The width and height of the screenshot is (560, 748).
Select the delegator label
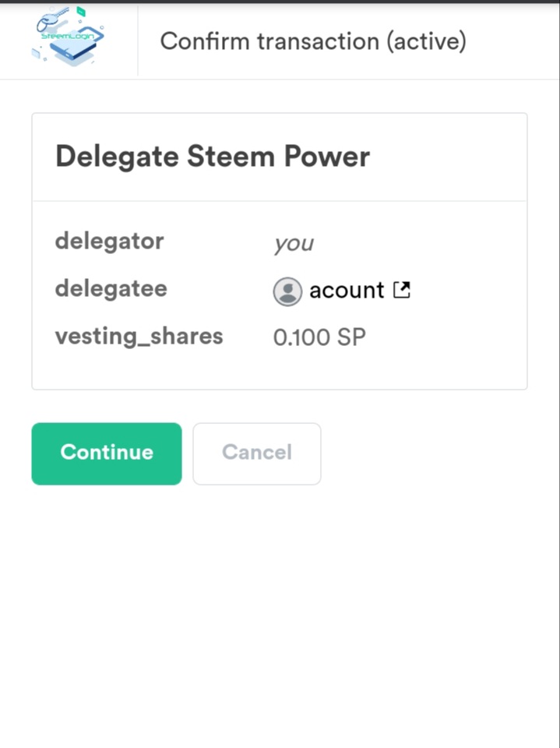pyautogui.click(x=109, y=242)
